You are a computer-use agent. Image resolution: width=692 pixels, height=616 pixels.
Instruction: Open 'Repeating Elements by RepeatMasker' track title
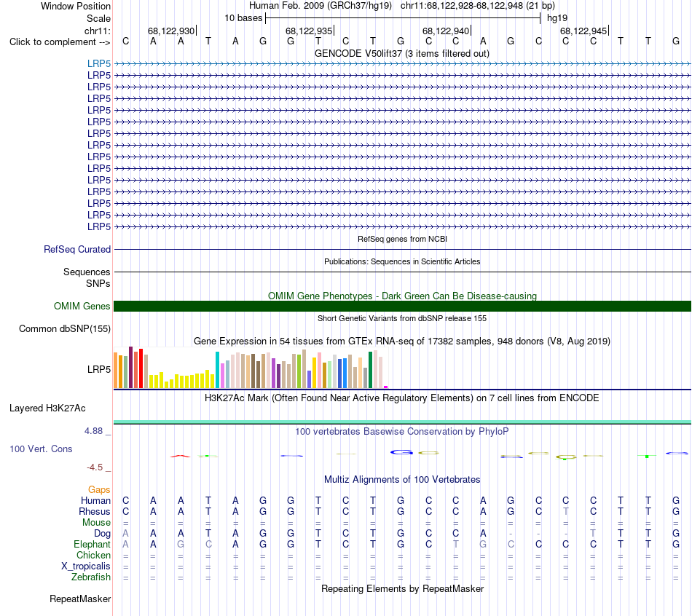pyautogui.click(x=403, y=589)
